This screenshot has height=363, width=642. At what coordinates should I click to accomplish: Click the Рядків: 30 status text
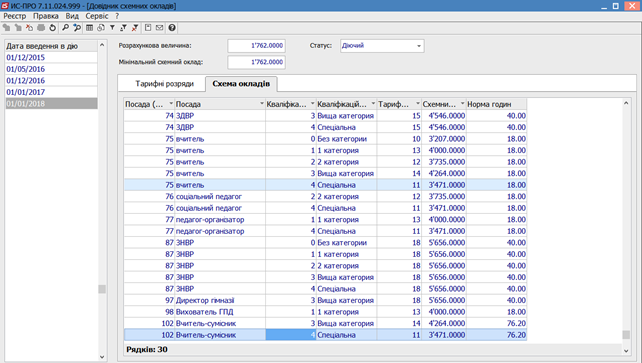pyautogui.click(x=147, y=349)
